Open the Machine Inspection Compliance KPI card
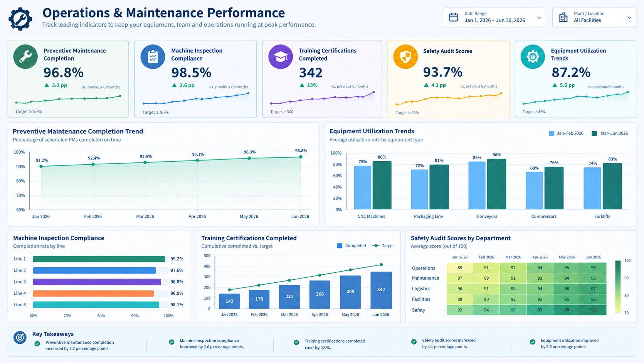This screenshot has width=644, height=363. (x=195, y=79)
